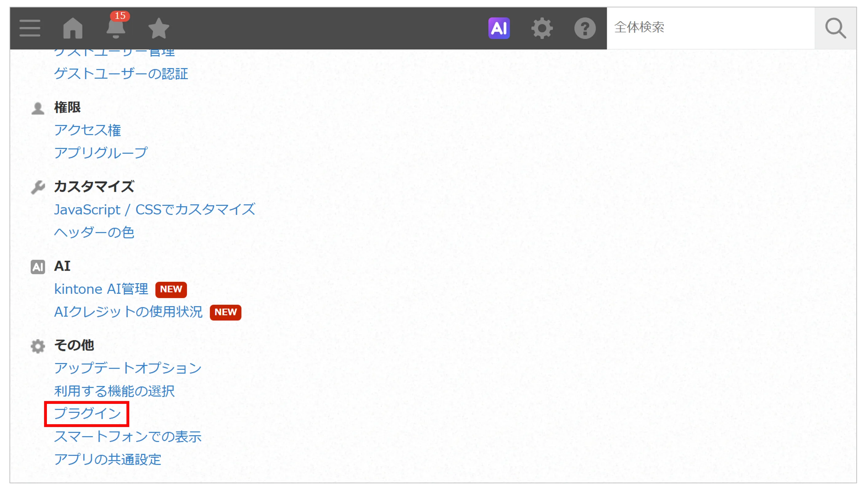Go to the home icon

click(x=73, y=28)
